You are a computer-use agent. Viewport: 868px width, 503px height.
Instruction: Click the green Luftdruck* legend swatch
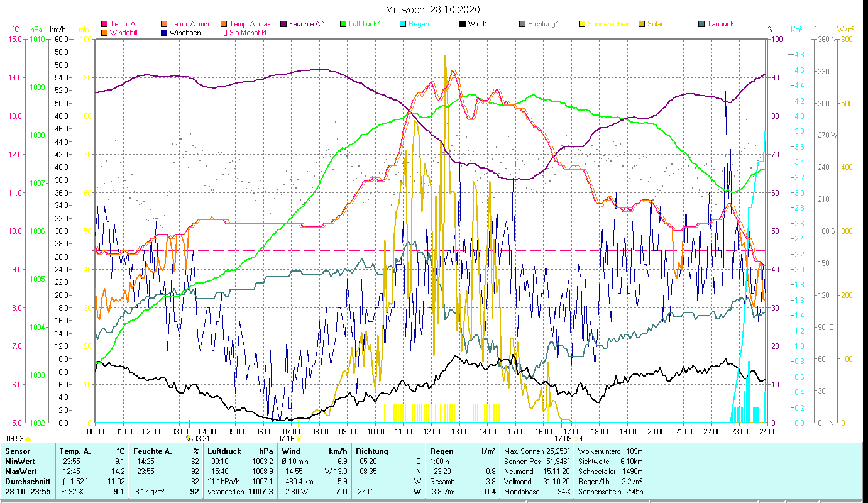pos(343,25)
